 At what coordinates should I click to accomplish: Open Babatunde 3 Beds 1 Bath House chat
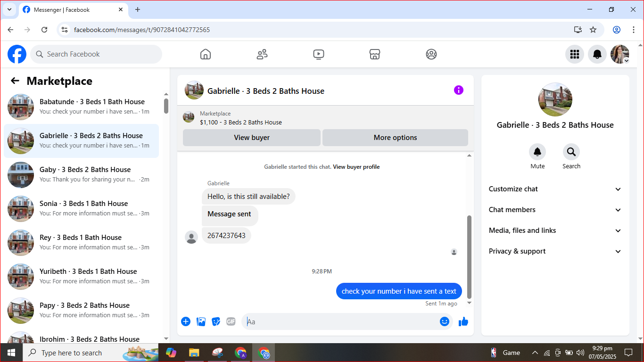81,107
